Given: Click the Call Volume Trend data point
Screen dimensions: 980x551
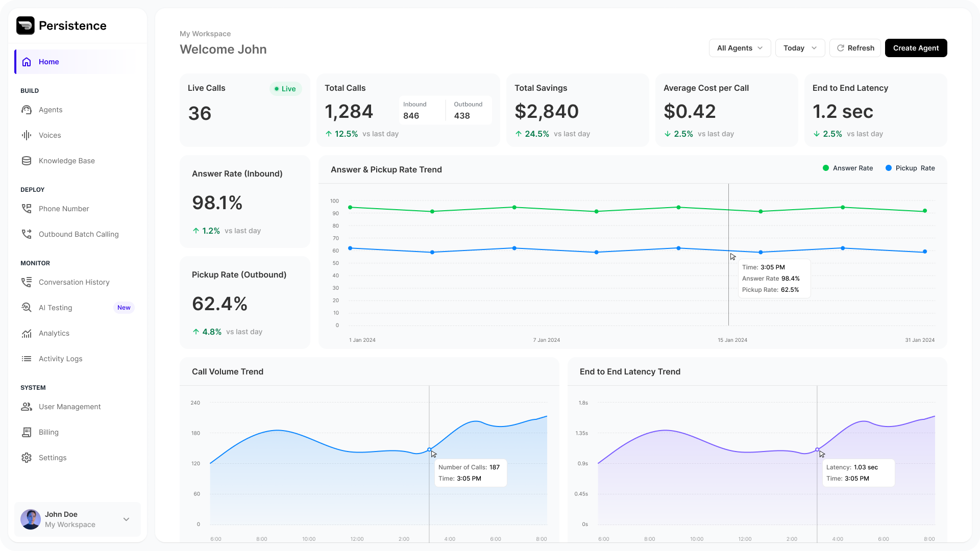Looking at the screenshot, I should (429, 449).
